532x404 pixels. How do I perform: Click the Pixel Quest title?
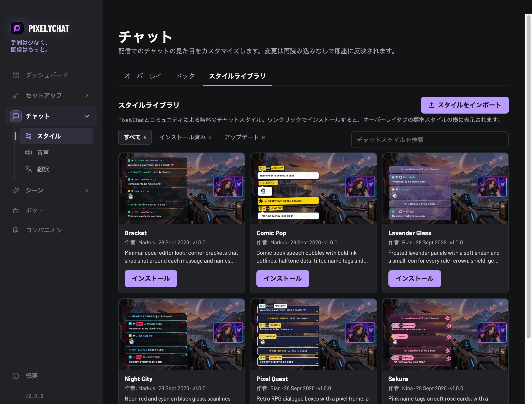click(272, 379)
